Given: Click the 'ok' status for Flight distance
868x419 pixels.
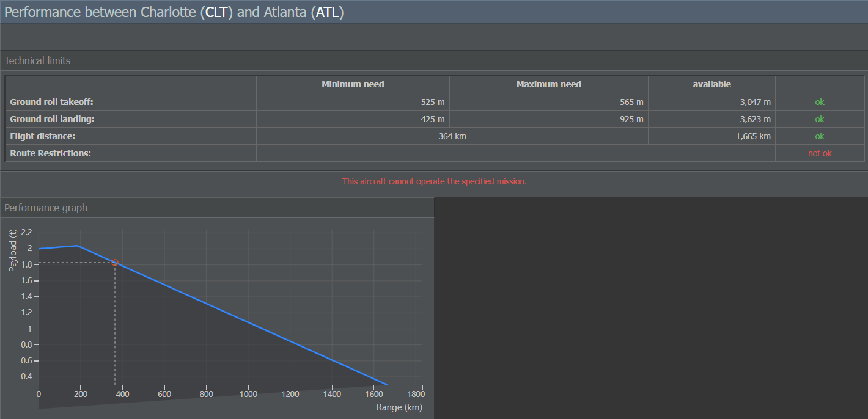Looking at the screenshot, I should point(820,136).
